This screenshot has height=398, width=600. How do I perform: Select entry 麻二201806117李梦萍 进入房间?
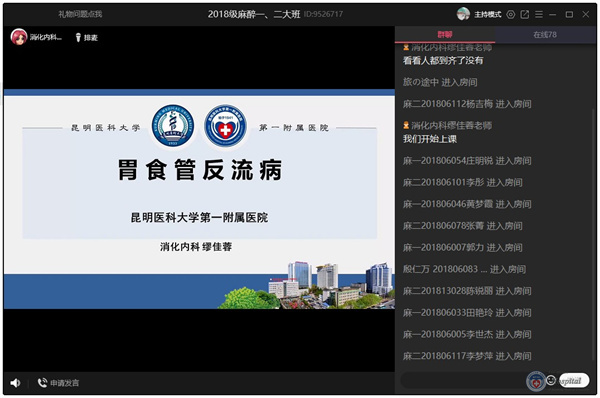pyautogui.click(x=467, y=356)
